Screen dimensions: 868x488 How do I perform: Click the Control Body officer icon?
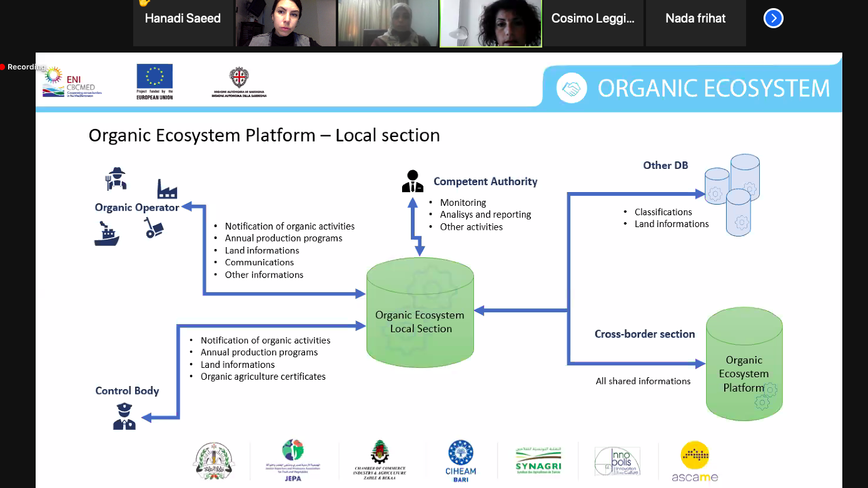124,416
